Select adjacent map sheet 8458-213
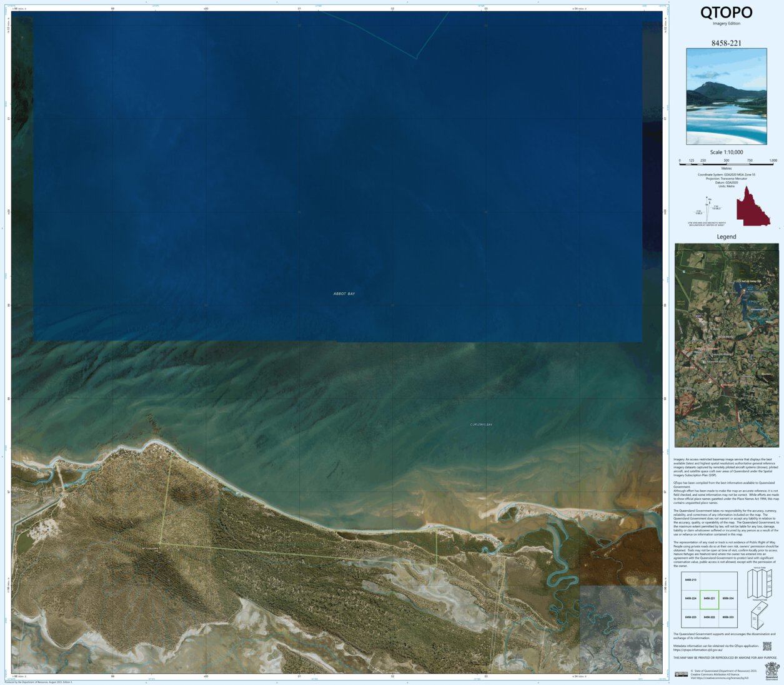This screenshot has height=685, width=784. pyautogui.click(x=691, y=579)
